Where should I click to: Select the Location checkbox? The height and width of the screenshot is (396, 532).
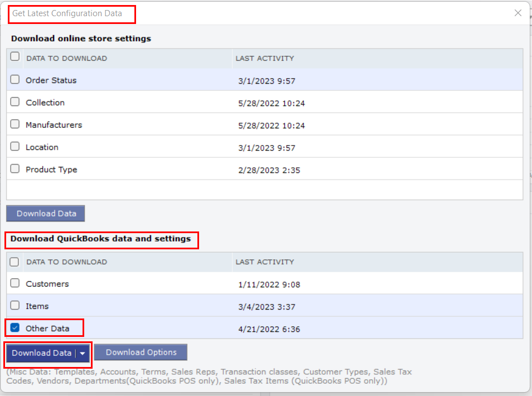pyautogui.click(x=15, y=147)
